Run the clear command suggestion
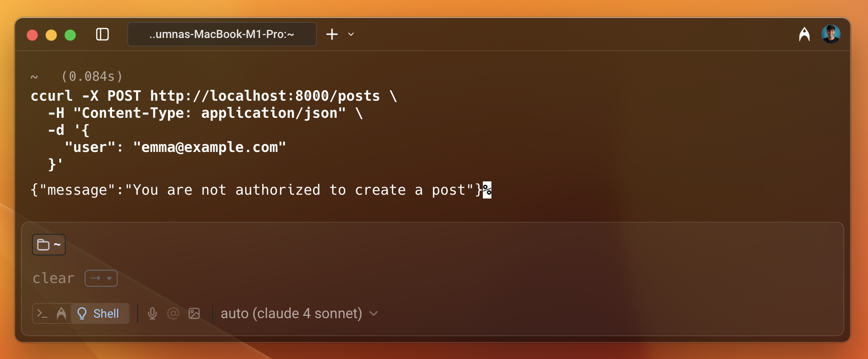Screen dimensions: 868x359 coord(53,278)
